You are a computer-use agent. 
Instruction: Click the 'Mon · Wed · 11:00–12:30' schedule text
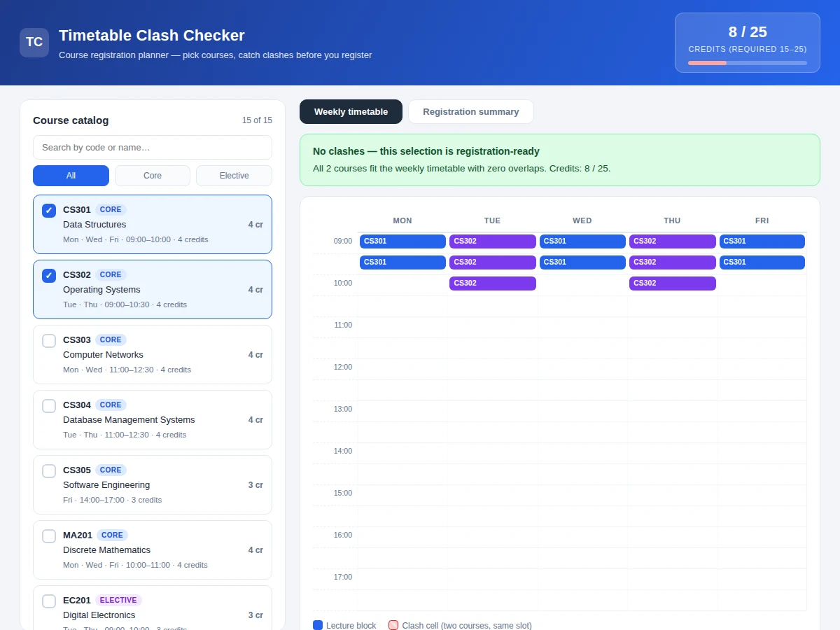click(108, 370)
